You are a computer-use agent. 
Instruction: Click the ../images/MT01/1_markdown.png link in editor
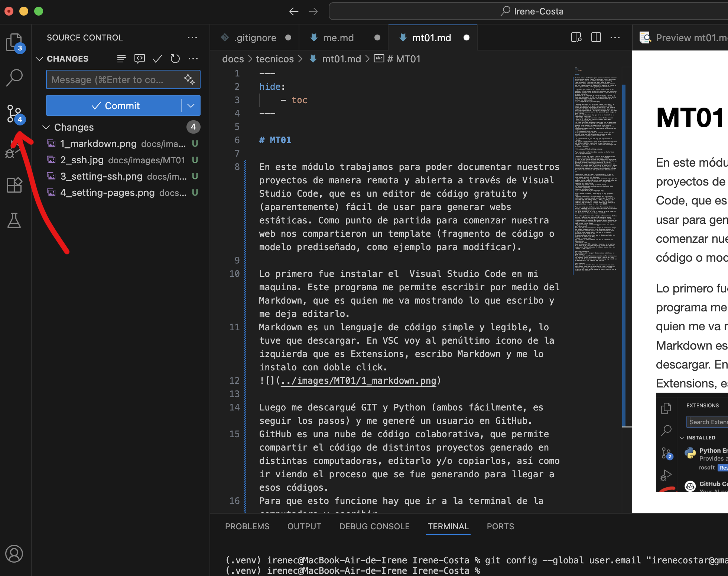358,381
